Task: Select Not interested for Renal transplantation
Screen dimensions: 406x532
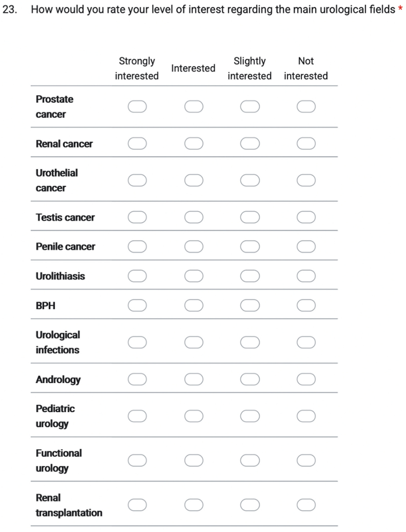Action: [x=306, y=505]
